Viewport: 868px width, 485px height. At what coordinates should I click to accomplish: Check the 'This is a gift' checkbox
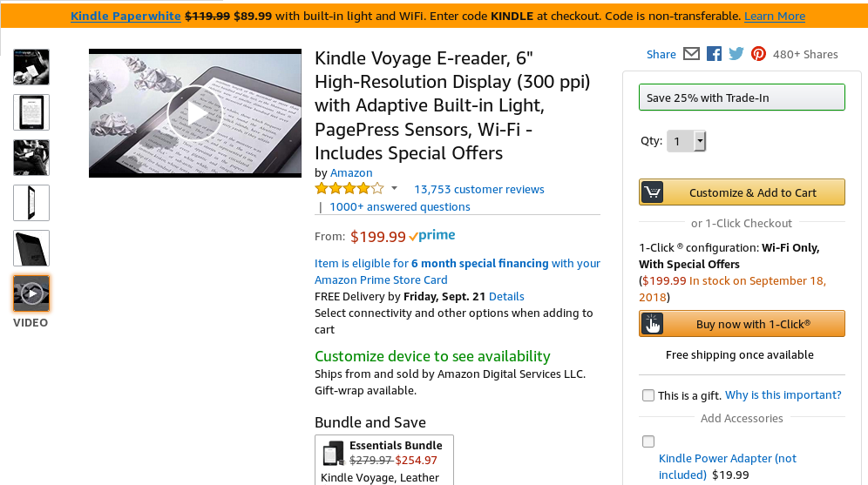(648, 395)
